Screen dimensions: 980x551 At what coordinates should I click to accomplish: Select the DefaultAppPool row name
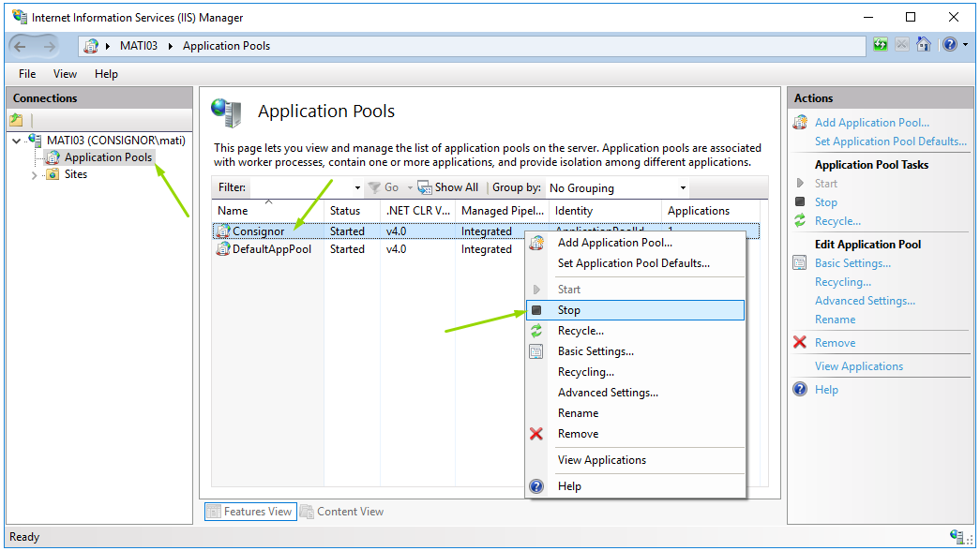point(272,249)
